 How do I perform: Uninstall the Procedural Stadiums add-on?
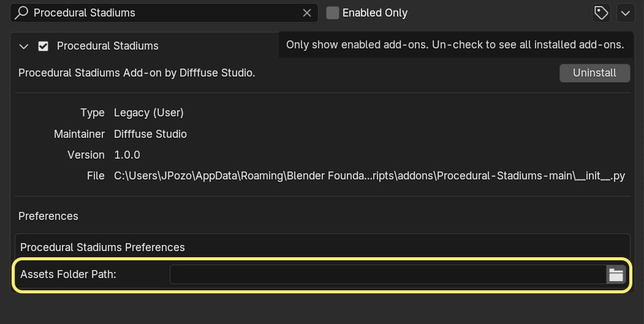click(x=594, y=73)
